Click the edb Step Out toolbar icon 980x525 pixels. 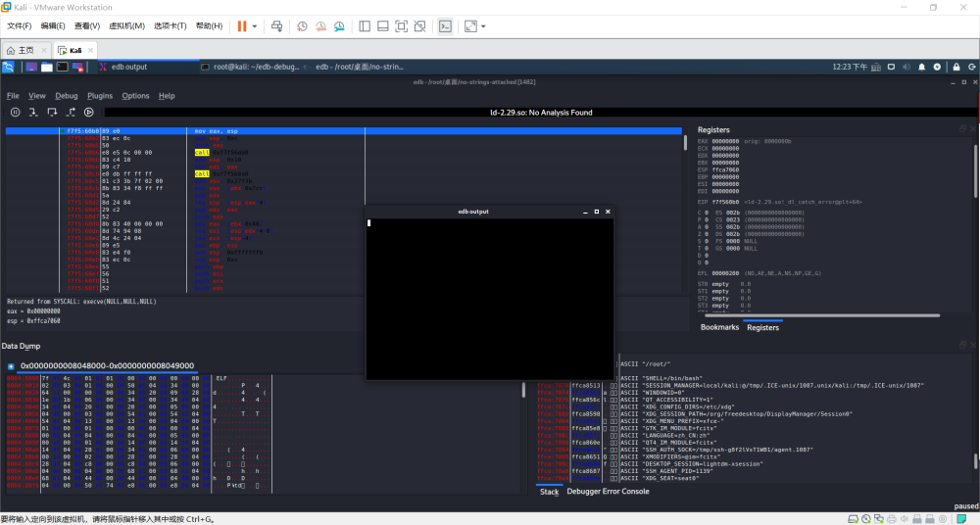click(x=71, y=113)
